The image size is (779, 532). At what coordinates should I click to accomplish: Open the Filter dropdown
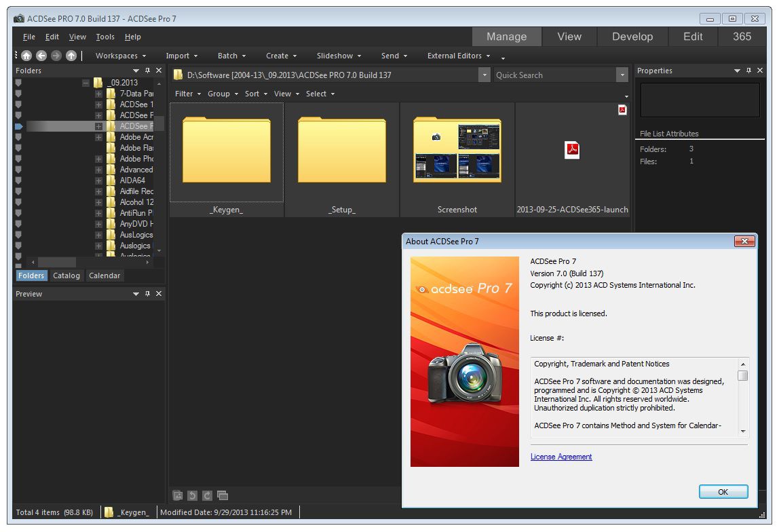(188, 94)
